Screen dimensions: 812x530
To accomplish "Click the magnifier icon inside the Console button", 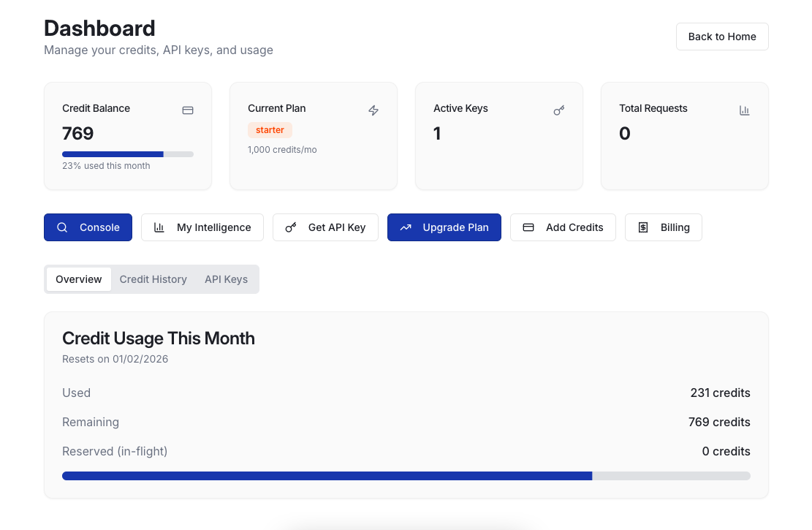I will pyautogui.click(x=63, y=227).
